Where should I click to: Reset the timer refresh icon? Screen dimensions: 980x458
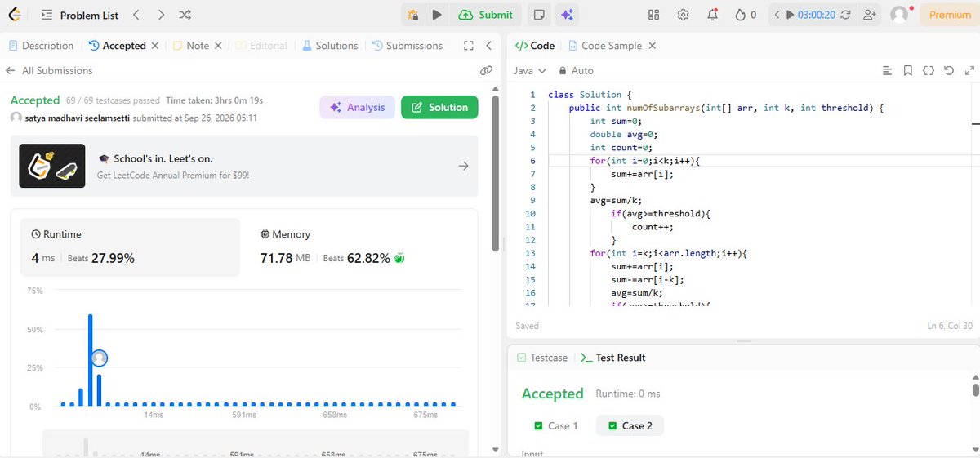845,15
